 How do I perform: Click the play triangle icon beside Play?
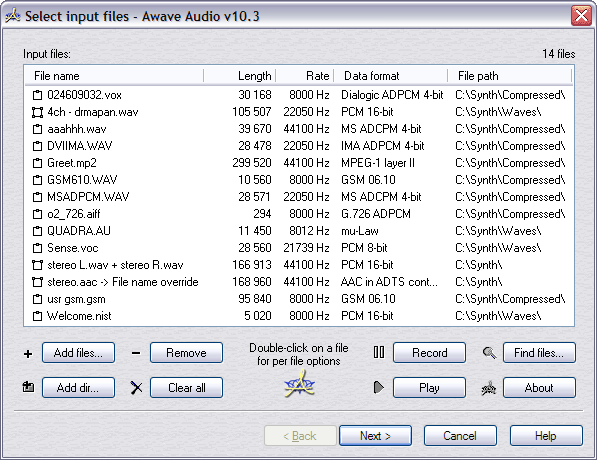[379, 388]
